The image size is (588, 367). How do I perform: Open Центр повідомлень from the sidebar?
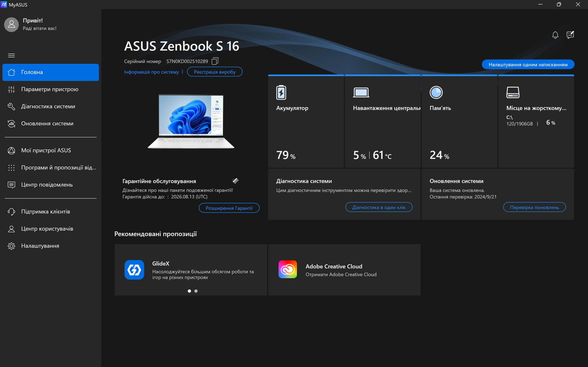point(47,185)
